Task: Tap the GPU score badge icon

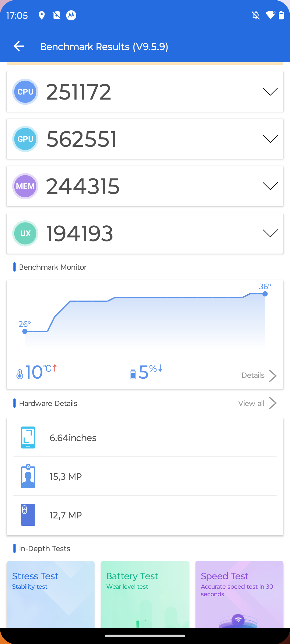Action: tap(25, 139)
